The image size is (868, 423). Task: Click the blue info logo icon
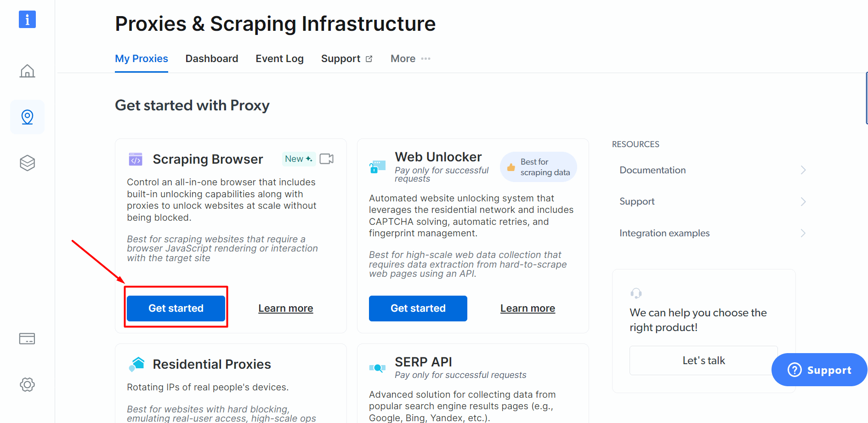[x=27, y=19]
